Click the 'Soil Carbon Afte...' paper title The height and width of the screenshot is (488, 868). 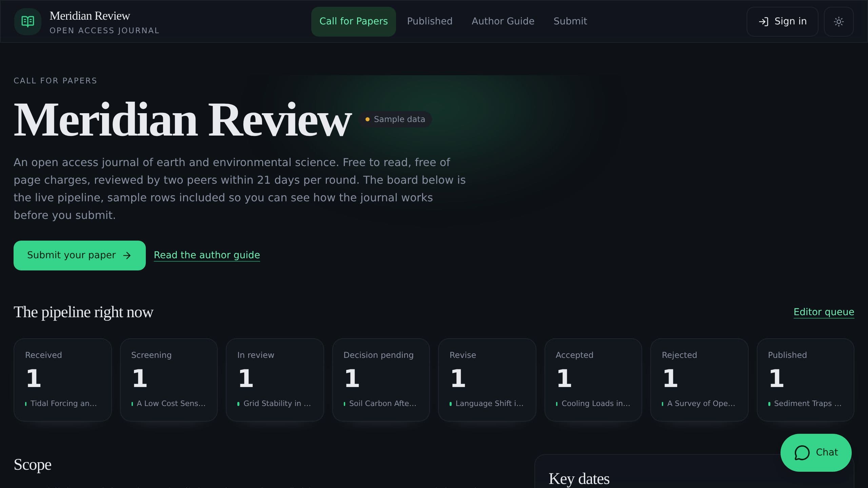pyautogui.click(x=383, y=403)
